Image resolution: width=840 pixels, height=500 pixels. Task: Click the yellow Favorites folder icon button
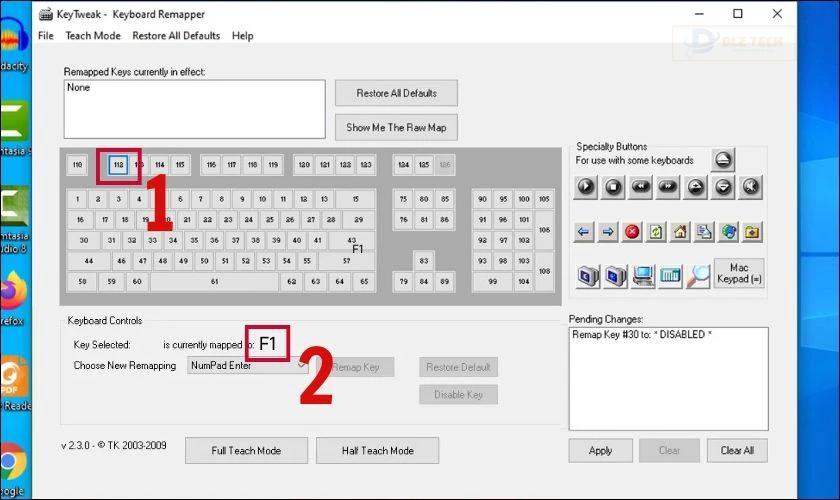753,232
